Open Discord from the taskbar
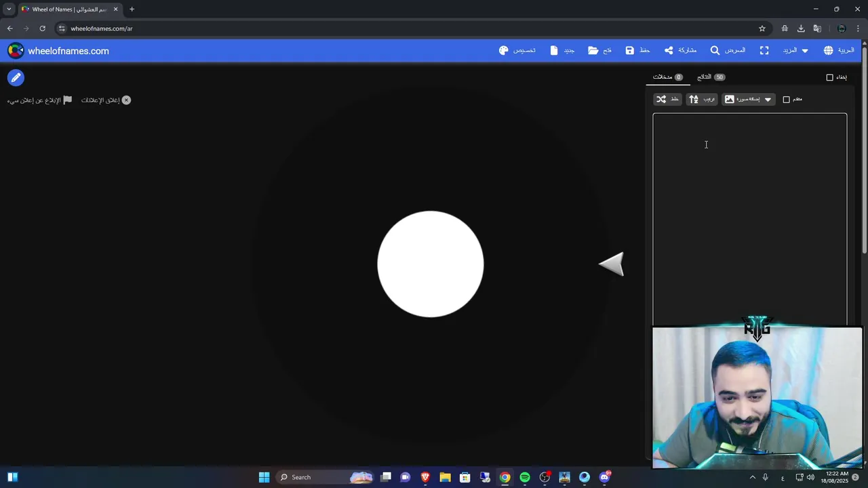The image size is (868, 488). click(x=604, y=477)
